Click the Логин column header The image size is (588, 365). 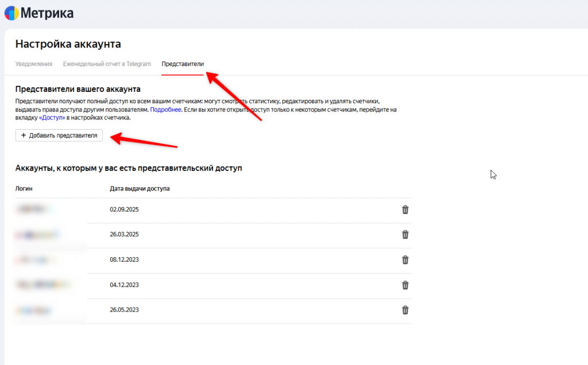(24, 188)
